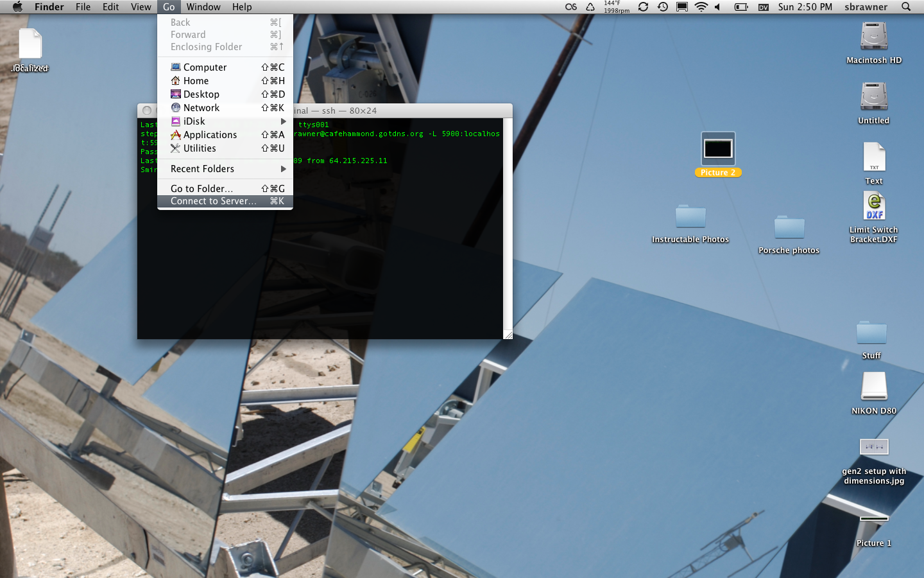
Task: Click the temperature and fan rpm readout
Action: click(617, 7)
